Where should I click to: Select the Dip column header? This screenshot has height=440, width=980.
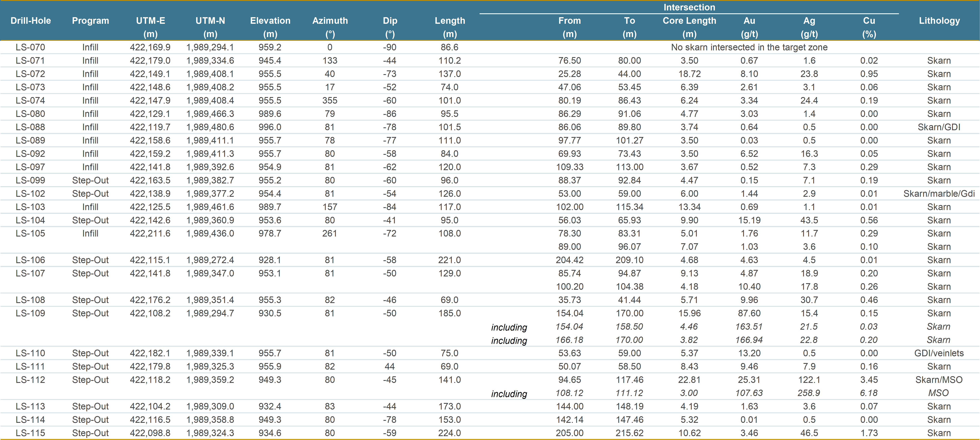[390, 21]
